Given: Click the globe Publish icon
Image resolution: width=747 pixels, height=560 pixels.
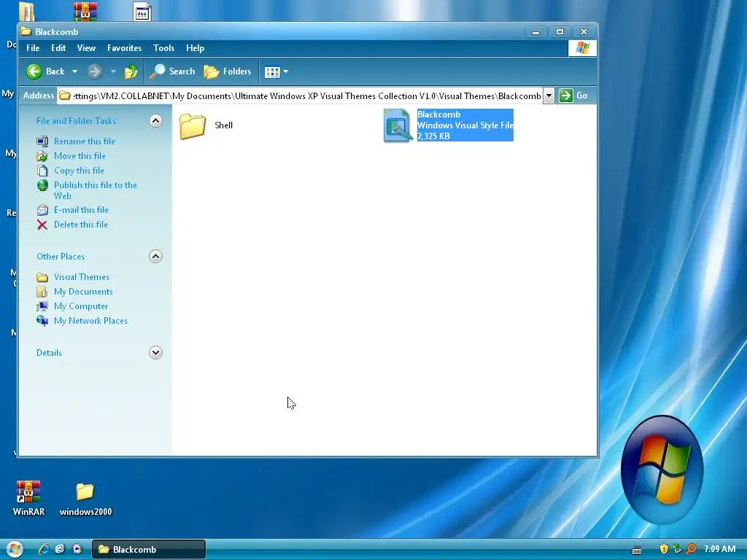Looking at the screenshot, I should pos(42,185).
